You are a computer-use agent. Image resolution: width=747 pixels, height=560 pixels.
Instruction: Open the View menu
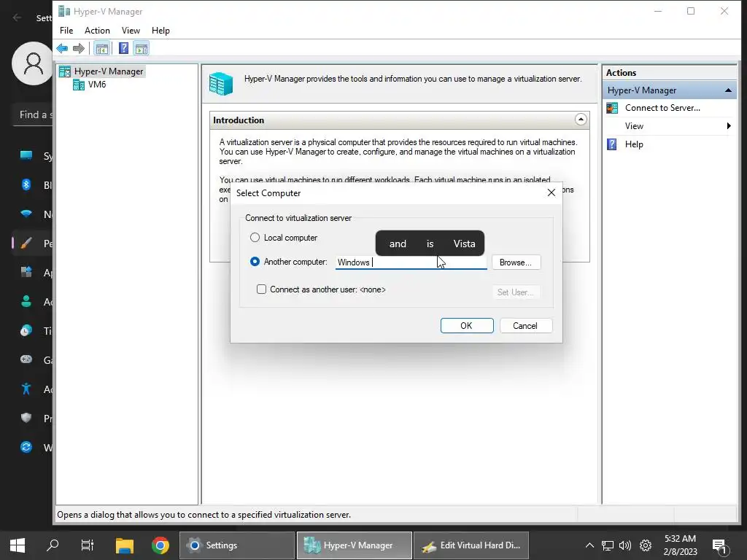131,31
